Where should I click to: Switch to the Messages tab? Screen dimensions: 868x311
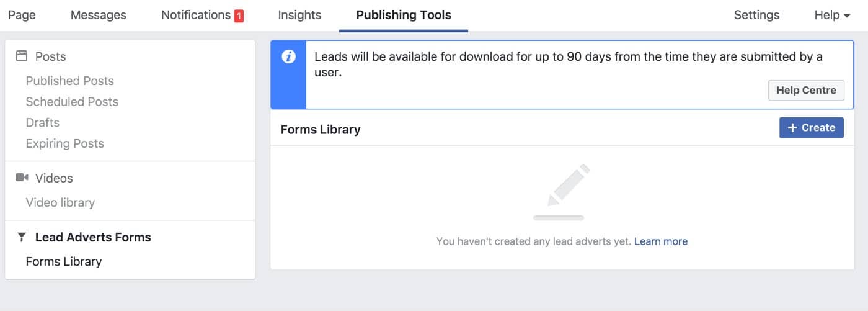[x=98, y=16]
